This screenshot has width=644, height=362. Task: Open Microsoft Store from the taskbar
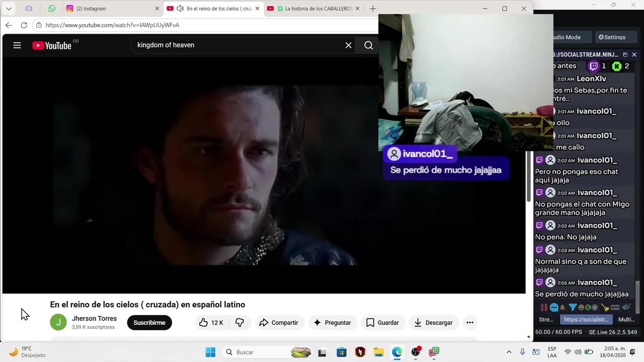click(x=342, y=352)
